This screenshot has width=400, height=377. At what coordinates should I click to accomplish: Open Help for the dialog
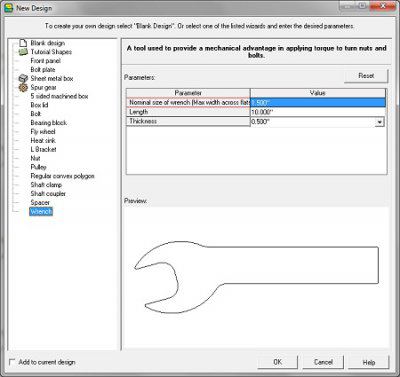click(x=369, y=362)
